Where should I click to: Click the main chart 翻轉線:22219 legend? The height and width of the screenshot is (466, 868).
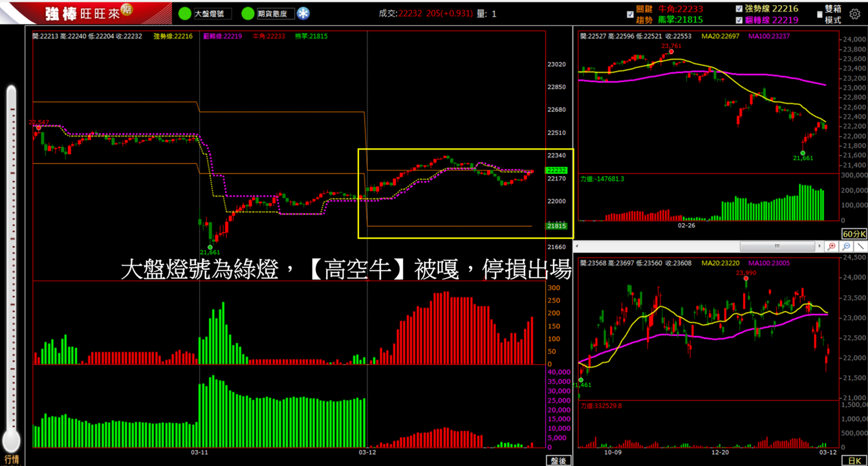[x=222, y=36]
